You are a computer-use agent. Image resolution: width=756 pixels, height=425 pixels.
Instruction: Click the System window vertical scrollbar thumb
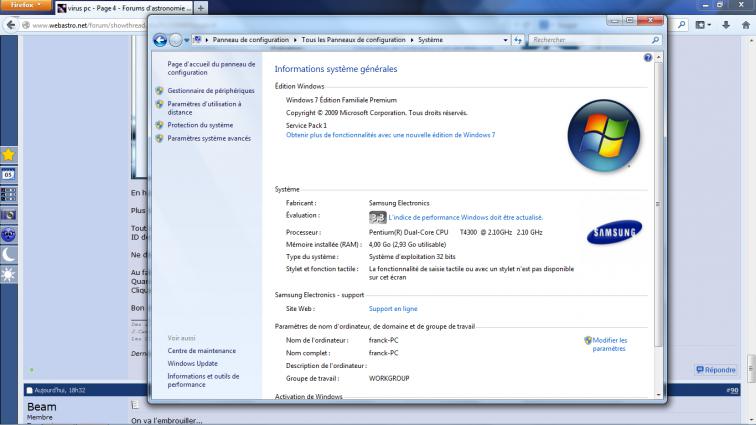point(659,204)
